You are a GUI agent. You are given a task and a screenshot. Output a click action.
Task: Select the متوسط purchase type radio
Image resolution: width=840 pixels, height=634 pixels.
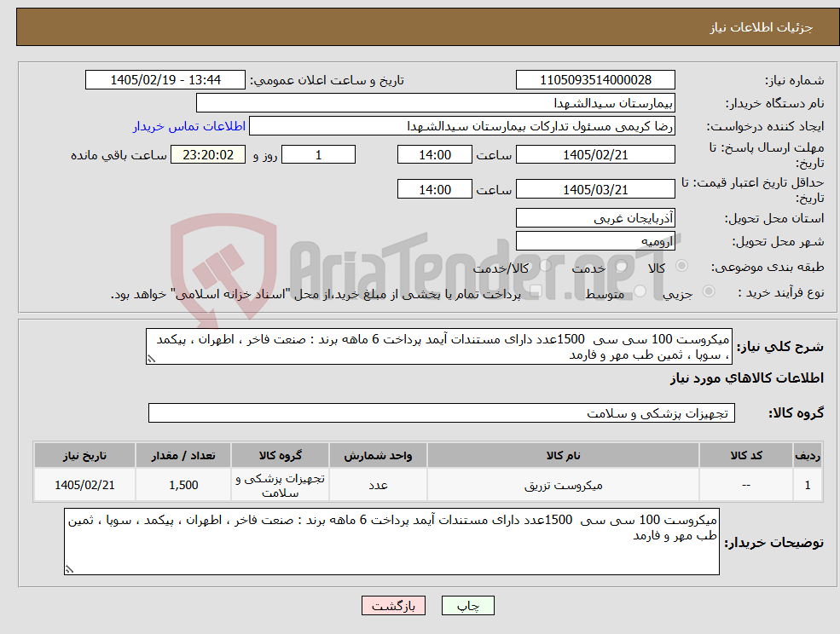point(640,291)
